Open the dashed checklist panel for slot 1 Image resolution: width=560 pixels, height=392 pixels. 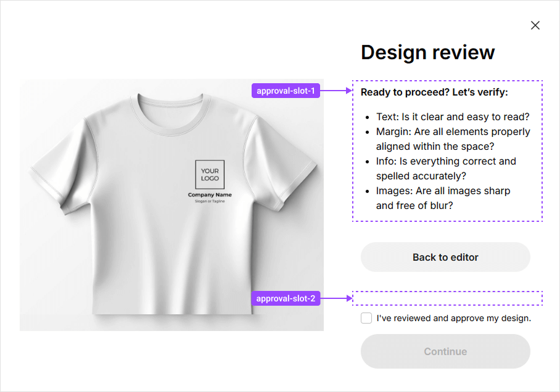click(x=447, y=150)
